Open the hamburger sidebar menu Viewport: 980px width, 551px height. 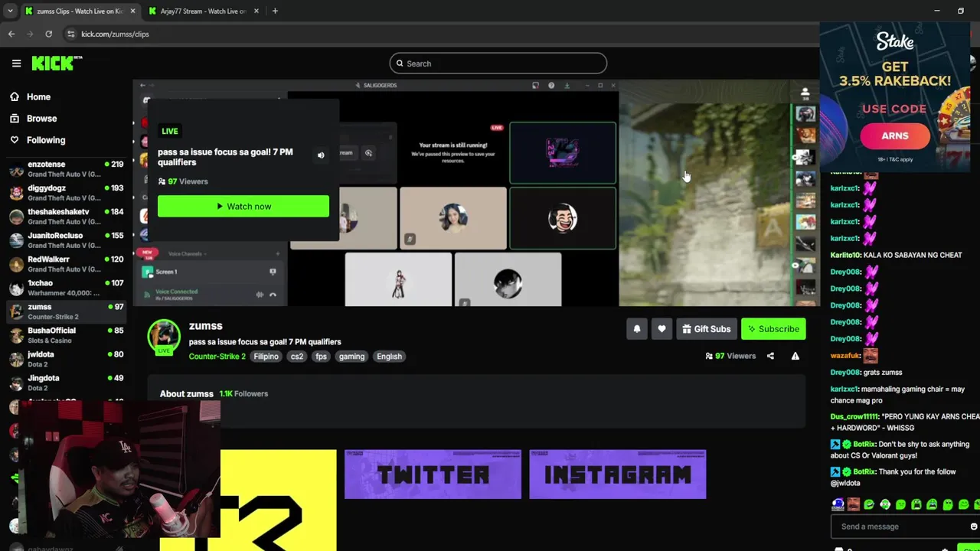(16, 64)
